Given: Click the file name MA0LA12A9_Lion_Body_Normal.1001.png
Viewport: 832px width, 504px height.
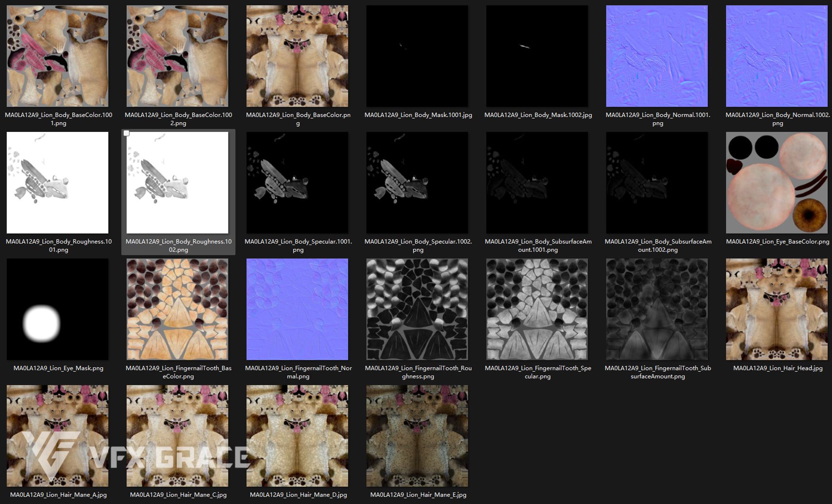Looking at the screenshot, I should pyautogui.click(x=658, y=119).
